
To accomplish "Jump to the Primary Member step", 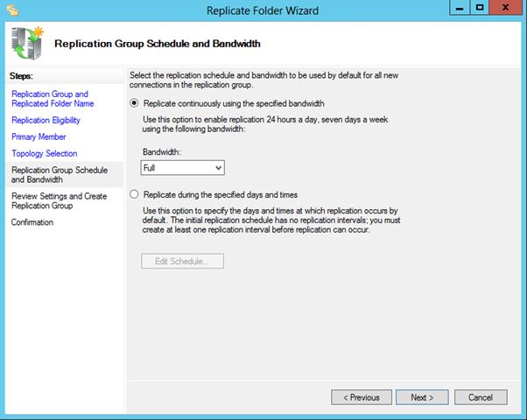I will (39, 136).
